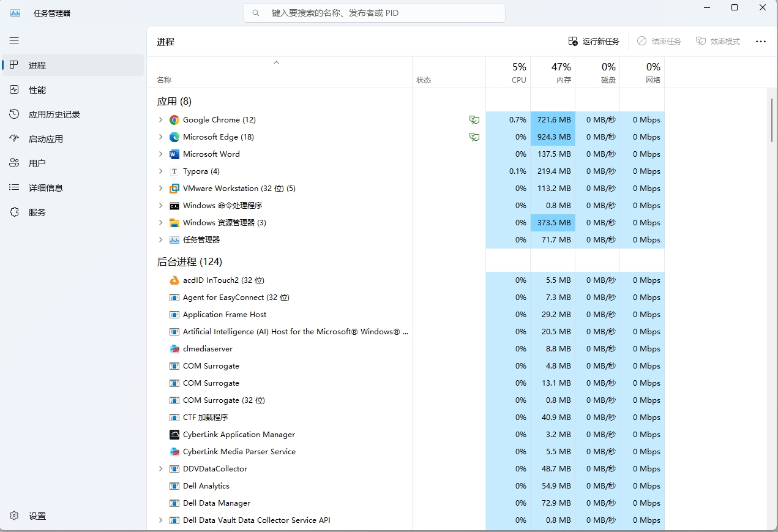Expand the Microsoft Word process group
Image resolution: width=778 pixels, height=532 pixels.
161,154
